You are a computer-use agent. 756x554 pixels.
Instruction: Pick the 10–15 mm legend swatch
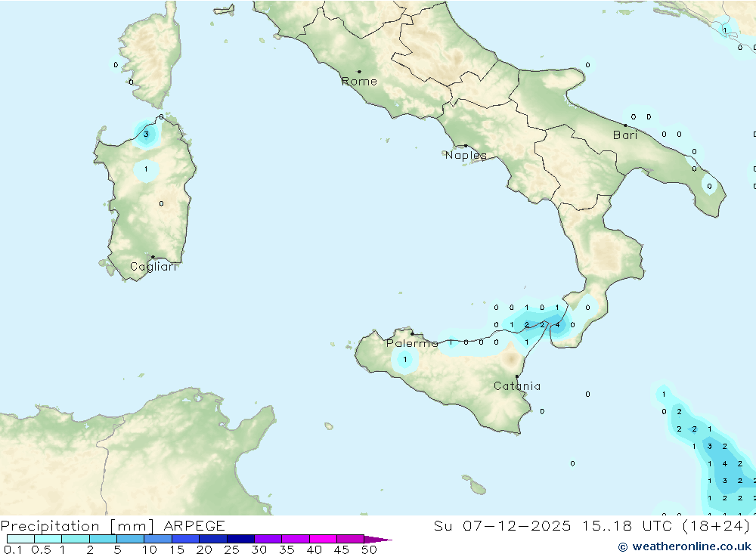(x=158, y=539)
